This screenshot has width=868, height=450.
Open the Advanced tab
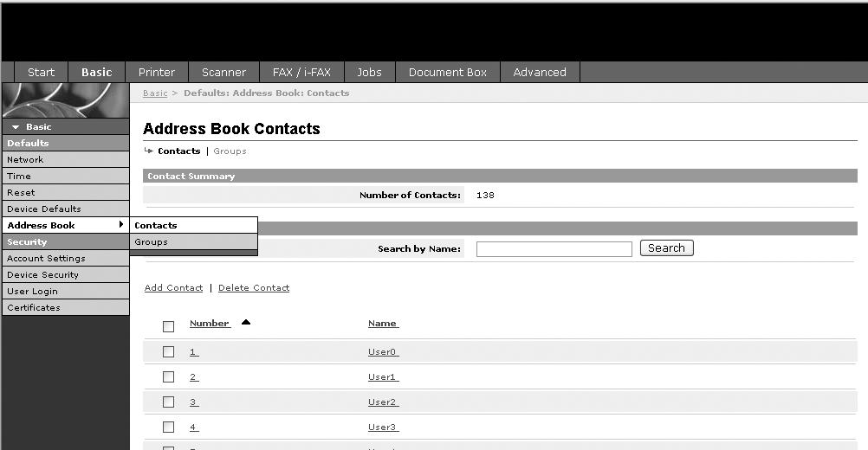(x=540, y=73)
